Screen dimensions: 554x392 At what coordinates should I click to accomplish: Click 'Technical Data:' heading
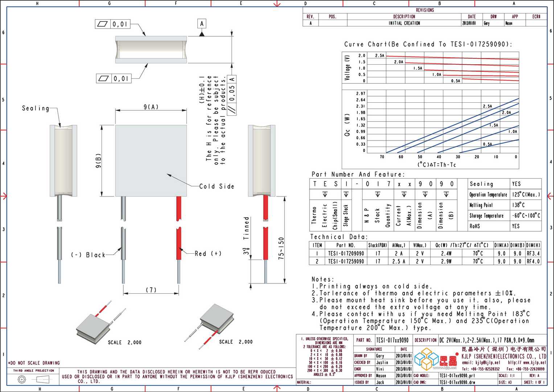pos(339,237)
